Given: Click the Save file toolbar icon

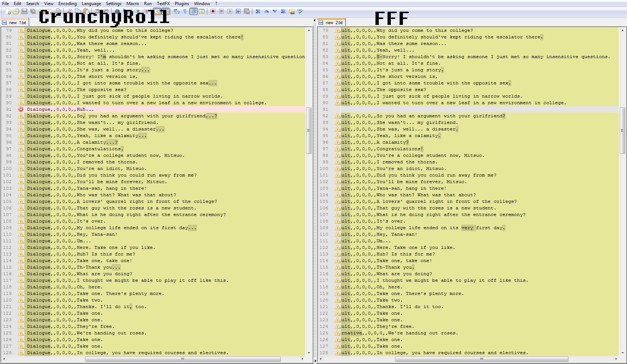Looking at the screenshot, I should point(24,11).
